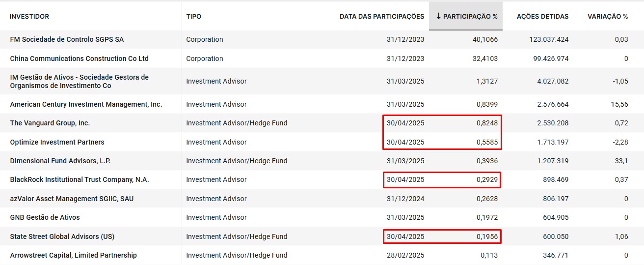Sort by Data das Participações column

pos(382,17)
